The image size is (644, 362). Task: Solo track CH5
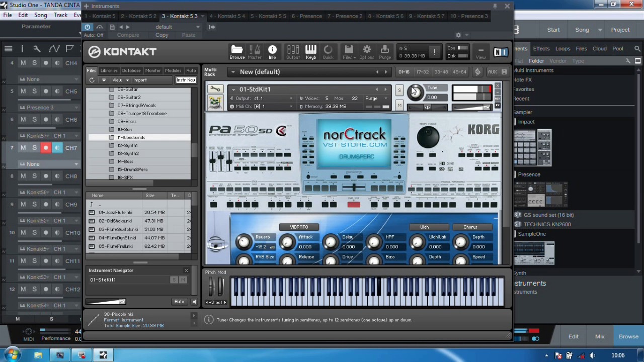click(x=34, y=91)
